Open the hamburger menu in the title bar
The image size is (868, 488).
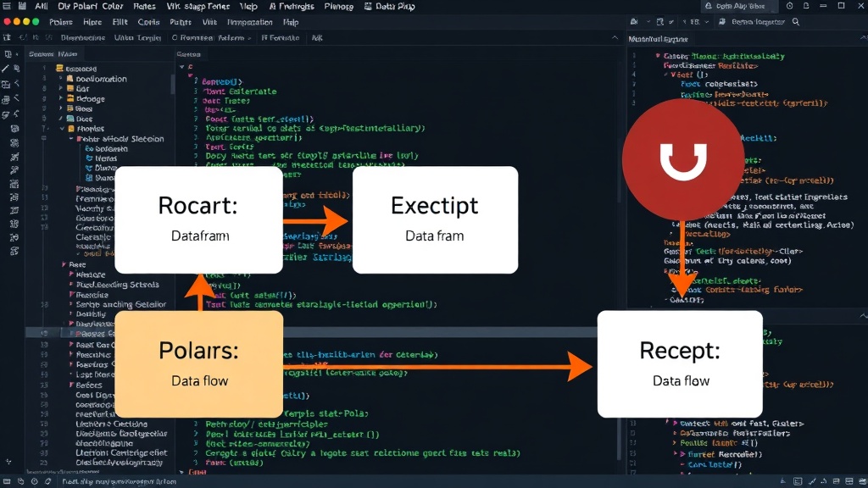point(7,6)
